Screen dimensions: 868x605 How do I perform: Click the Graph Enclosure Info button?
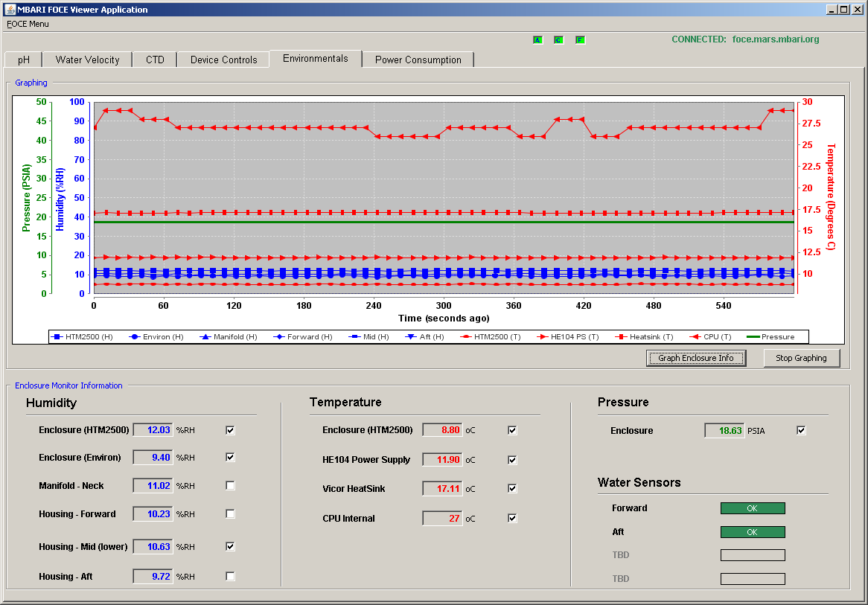pyautogui.click(x=696, y=358)
